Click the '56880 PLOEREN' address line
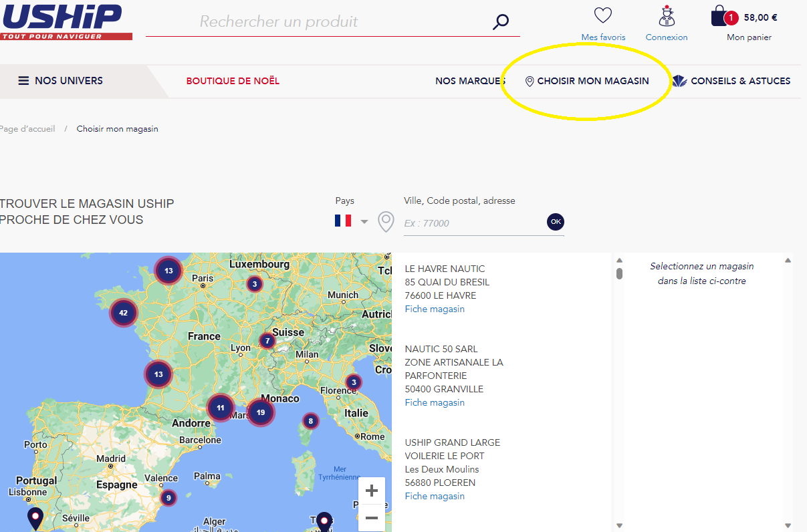The width and height of the screenshot is (807, 532). coord(441,483)
